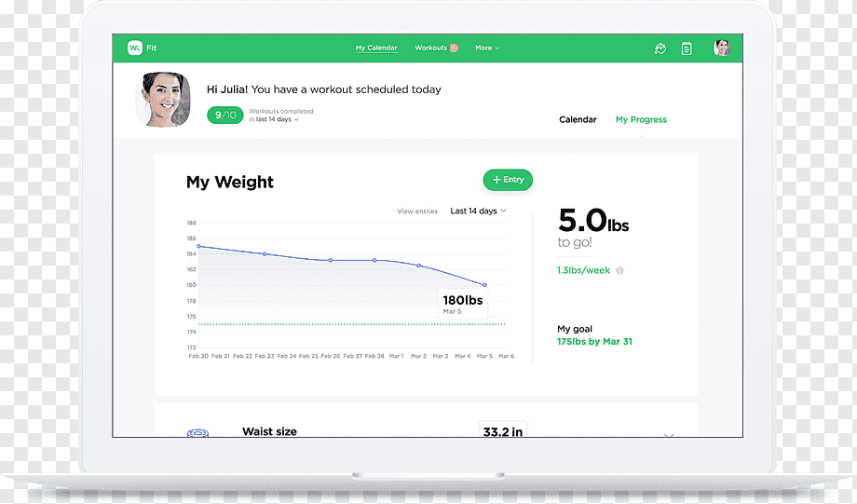
Task: Open the profile avatar in top bar
Action: (722, 48)
